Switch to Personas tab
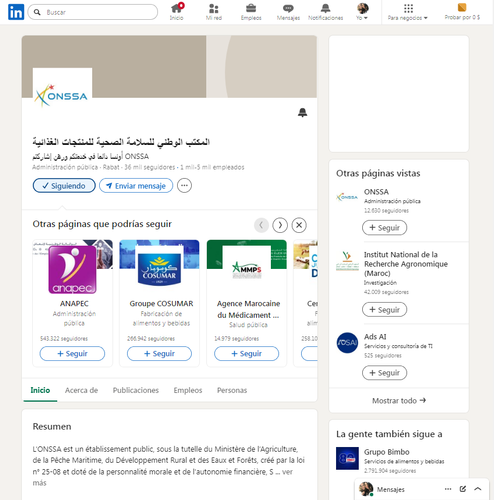Viewport: 494px width, 500px height. coord(232,390)
